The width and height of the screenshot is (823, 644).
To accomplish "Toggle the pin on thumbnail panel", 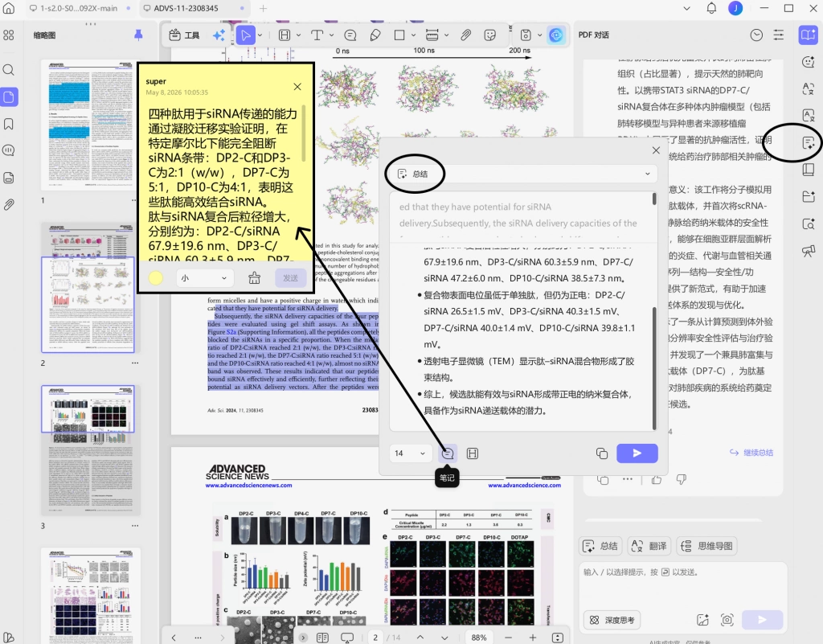I will 138,35.
